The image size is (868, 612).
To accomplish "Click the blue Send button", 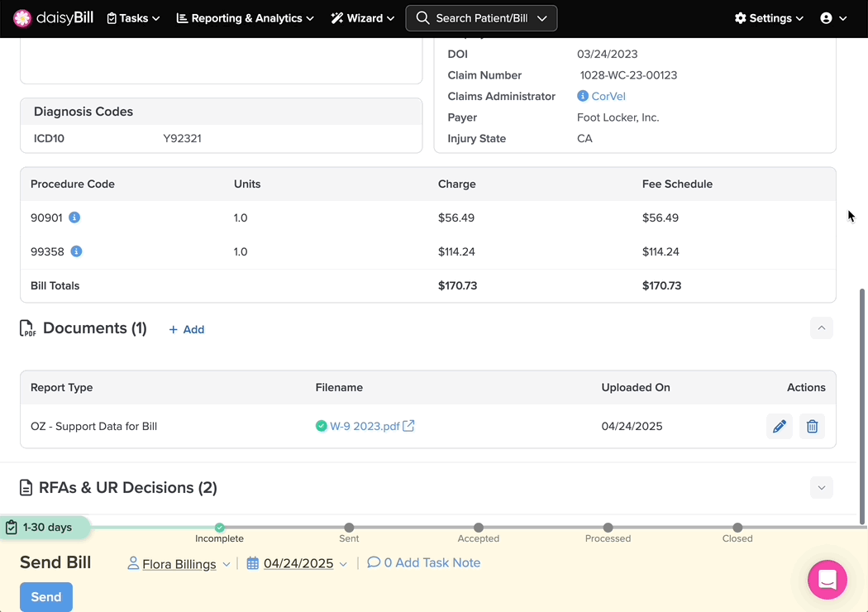I will (x=46, y=597).
